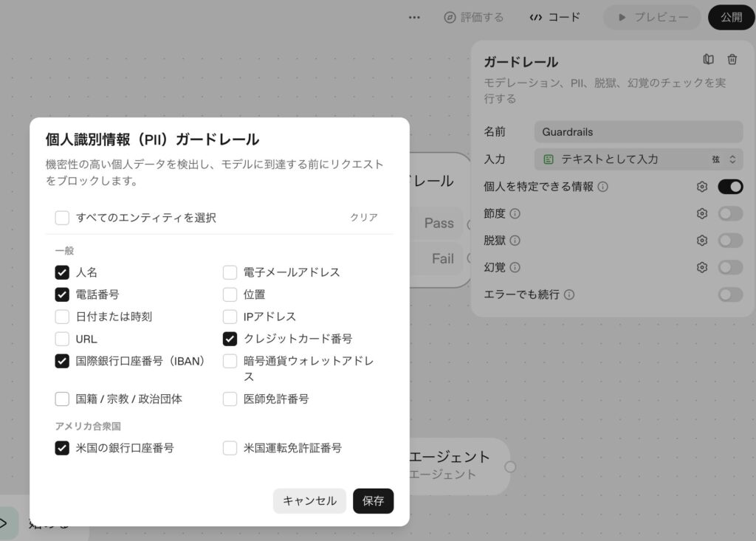
Task: Open the 入力 テキストとして入力 dropdown
Action: click(638, 159)
